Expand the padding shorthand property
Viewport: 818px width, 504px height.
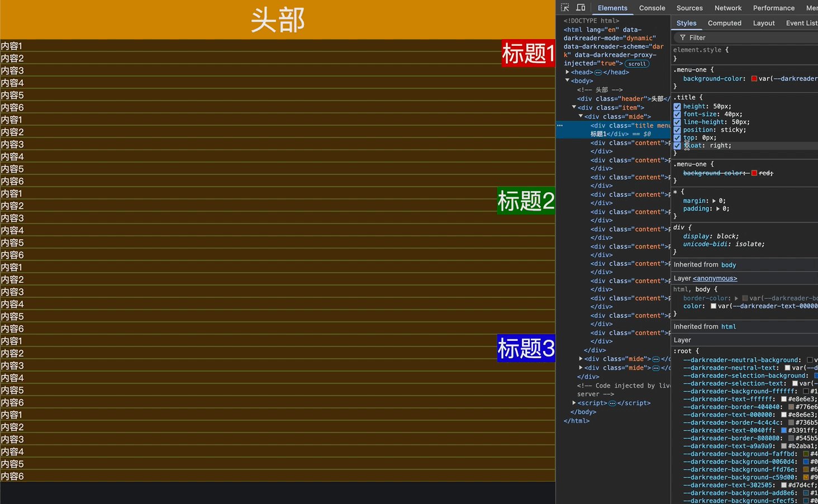coord(718,208)
